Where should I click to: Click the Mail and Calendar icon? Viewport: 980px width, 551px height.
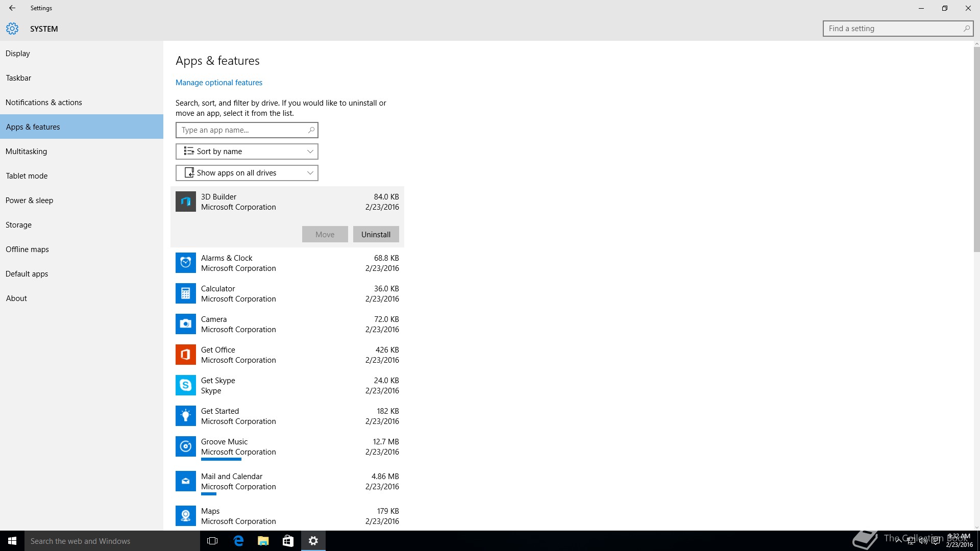click(186, 481)
